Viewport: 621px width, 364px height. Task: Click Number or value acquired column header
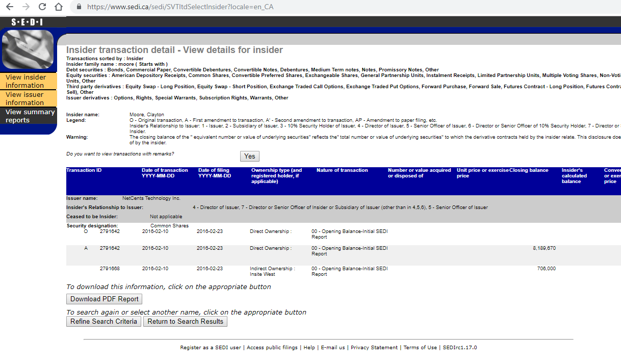(x=420, y=173)
